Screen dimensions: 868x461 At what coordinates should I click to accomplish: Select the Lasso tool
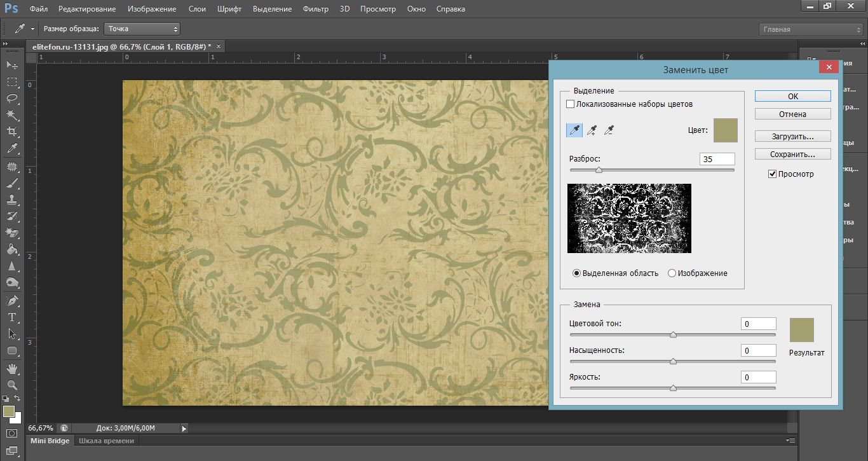(x=12, y=98)
